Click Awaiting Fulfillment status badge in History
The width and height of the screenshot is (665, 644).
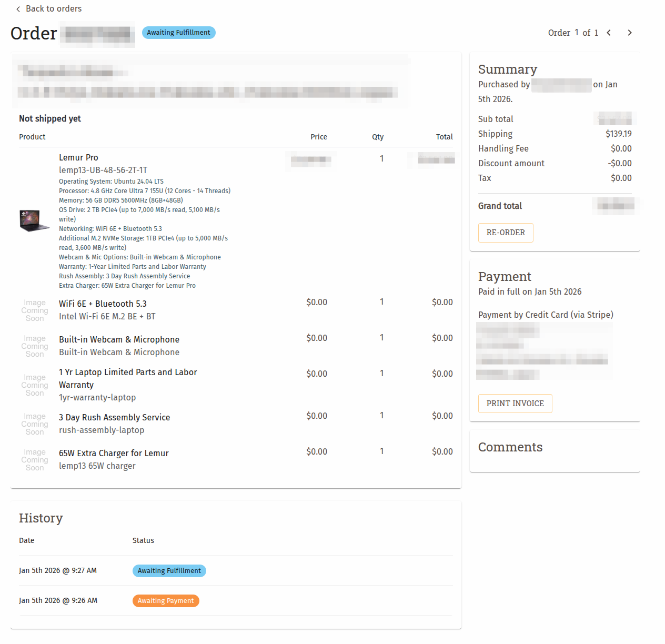pos(169,570)
